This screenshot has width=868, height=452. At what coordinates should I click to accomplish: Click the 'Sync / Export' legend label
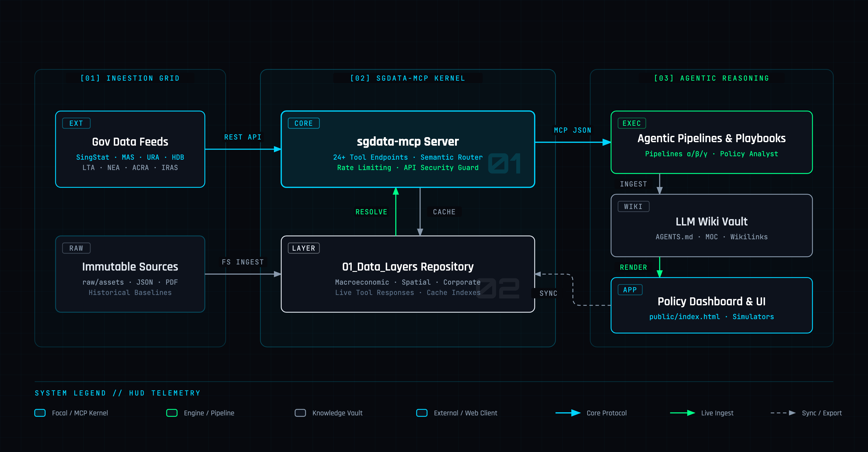click(x=822, y=413)
